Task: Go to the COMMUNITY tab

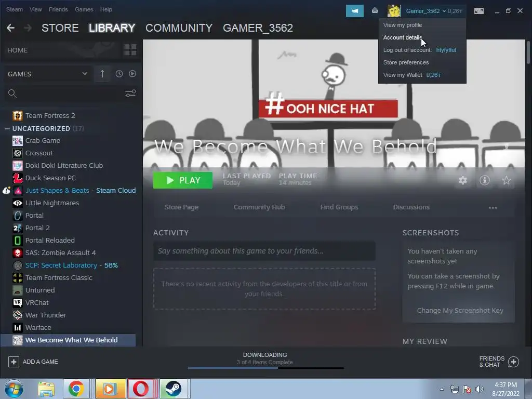Action: pyautogui.click(x=179, y=28)
